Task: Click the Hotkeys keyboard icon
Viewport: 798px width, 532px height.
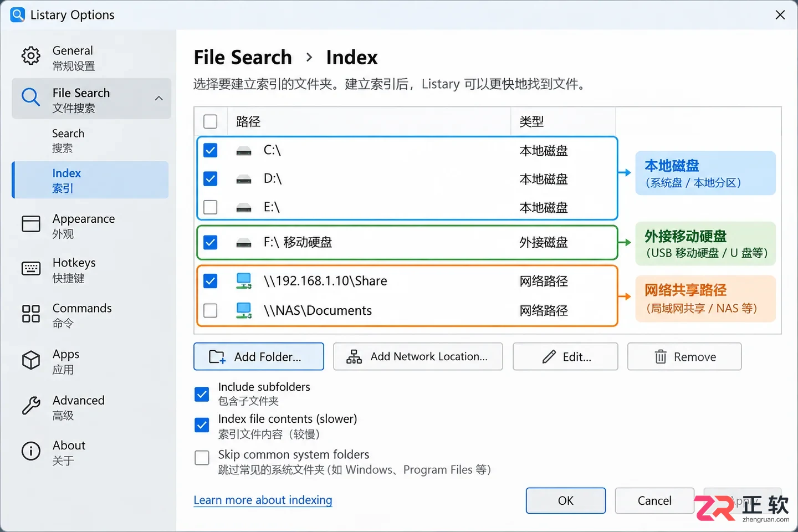Action: [x=31, y=269]
